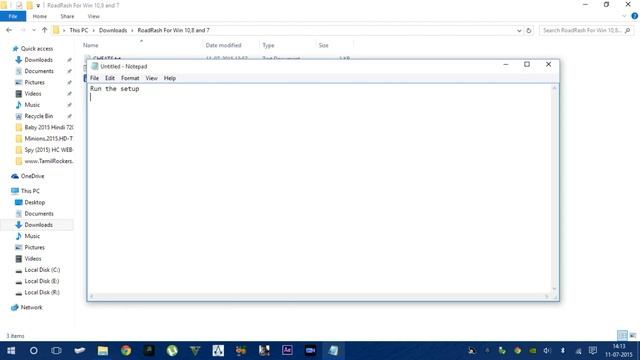Viewport: 640px width, 360px height.
Task: Click the Notepad vertical scrollbar up arrow
Action: pos(554,88)
